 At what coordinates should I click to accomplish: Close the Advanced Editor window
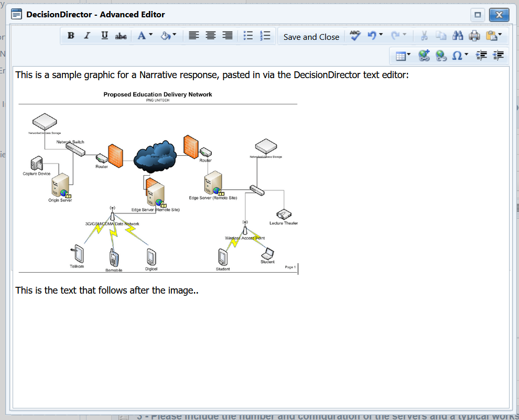(x=499, y=15)
